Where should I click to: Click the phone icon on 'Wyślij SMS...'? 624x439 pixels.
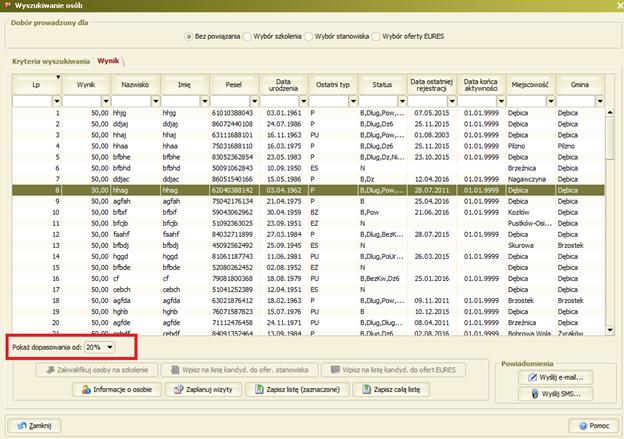(535, 394)
